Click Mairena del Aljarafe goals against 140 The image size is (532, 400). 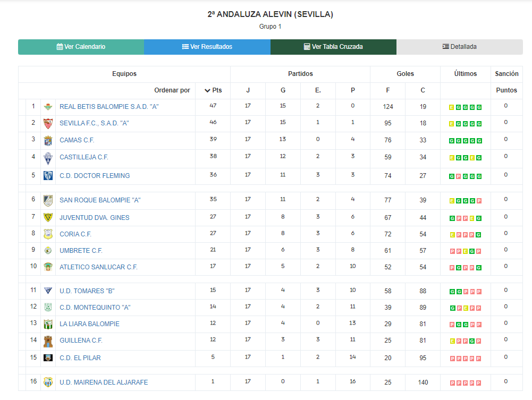point(423,382)
